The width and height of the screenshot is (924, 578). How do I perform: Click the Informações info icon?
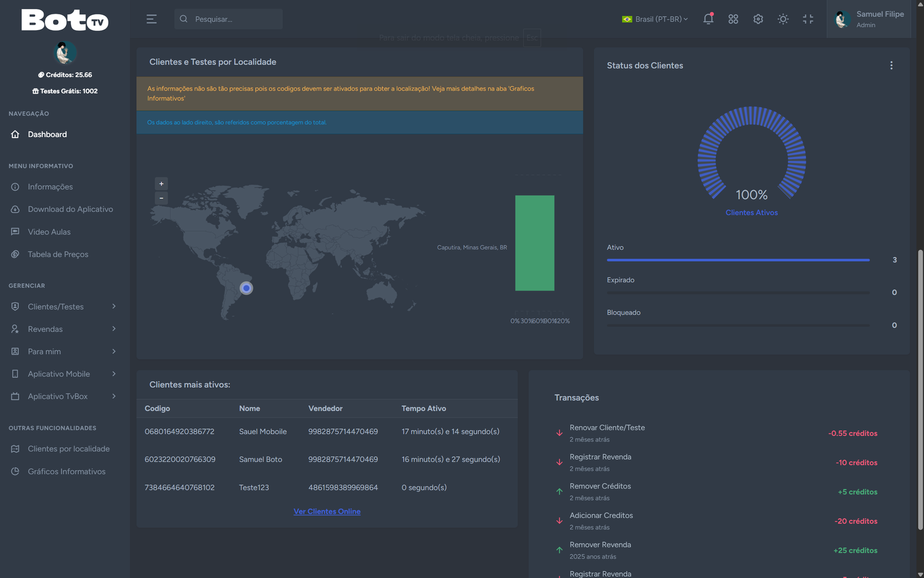tap(16, 187)
